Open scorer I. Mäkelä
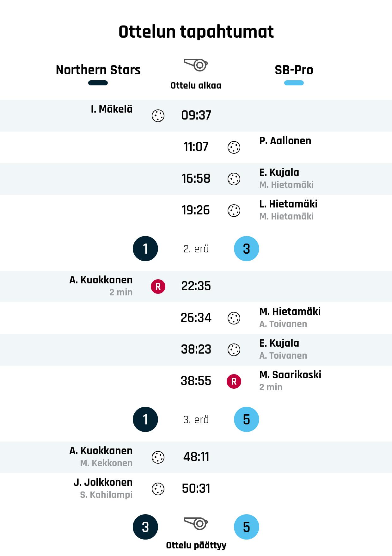The width and height of the screenshot is (392, 556). (112, 109)
